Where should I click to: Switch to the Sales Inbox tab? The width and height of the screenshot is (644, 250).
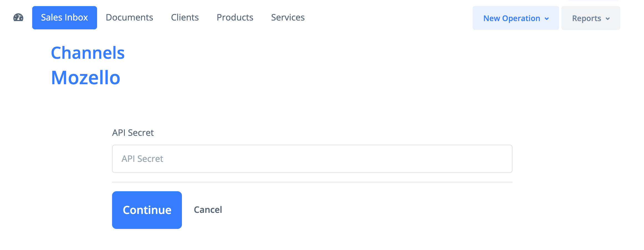[x=64, y=18]
